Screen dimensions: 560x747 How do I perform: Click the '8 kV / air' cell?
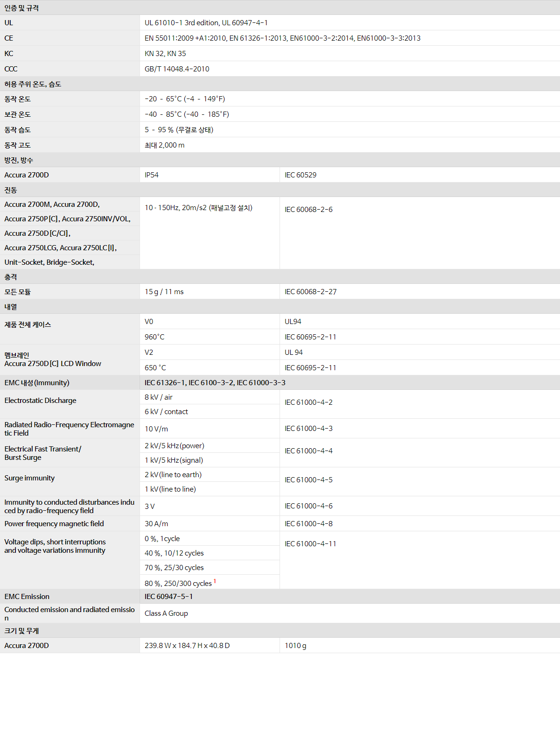(x=210, y=397)
